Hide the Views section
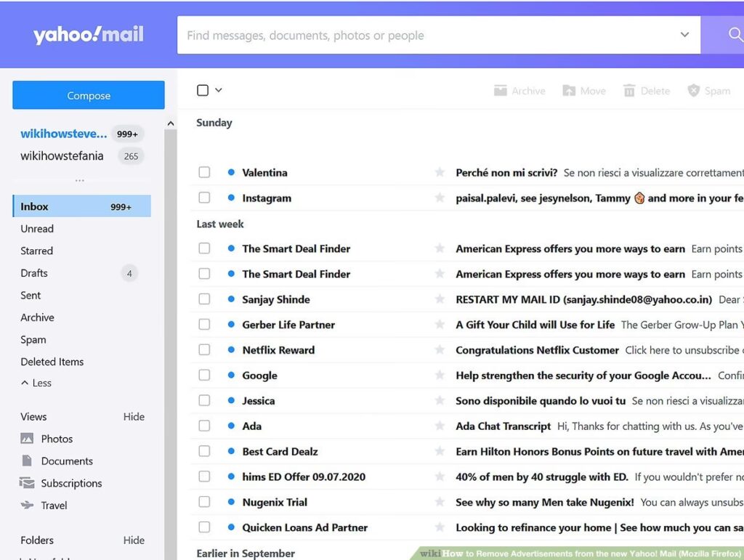This screenshot has width=744, height=560. [134, 417]
